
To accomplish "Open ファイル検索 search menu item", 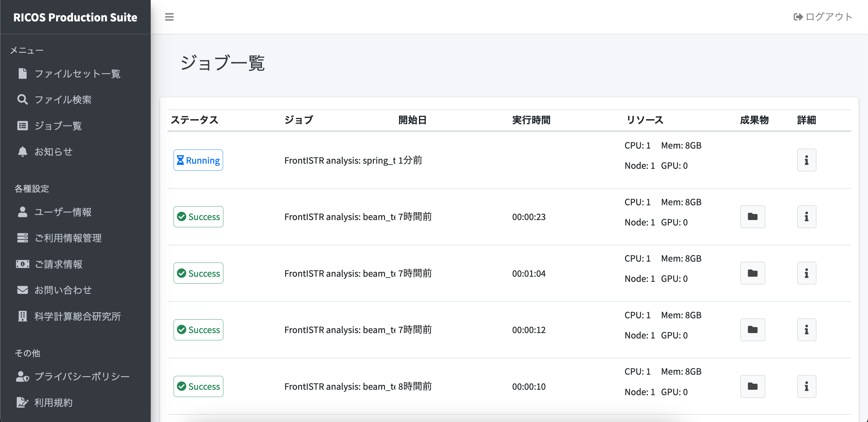I will 62,99.
